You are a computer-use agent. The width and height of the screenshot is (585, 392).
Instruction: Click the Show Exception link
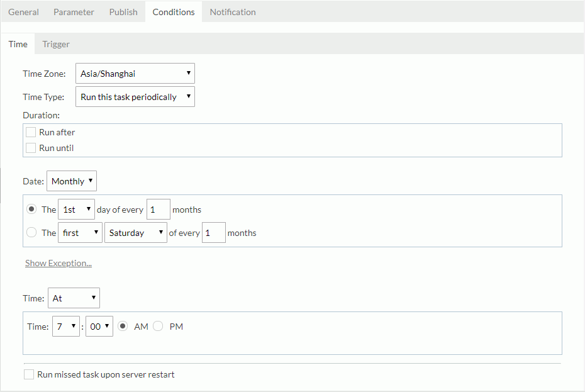(x=58, y=262)
